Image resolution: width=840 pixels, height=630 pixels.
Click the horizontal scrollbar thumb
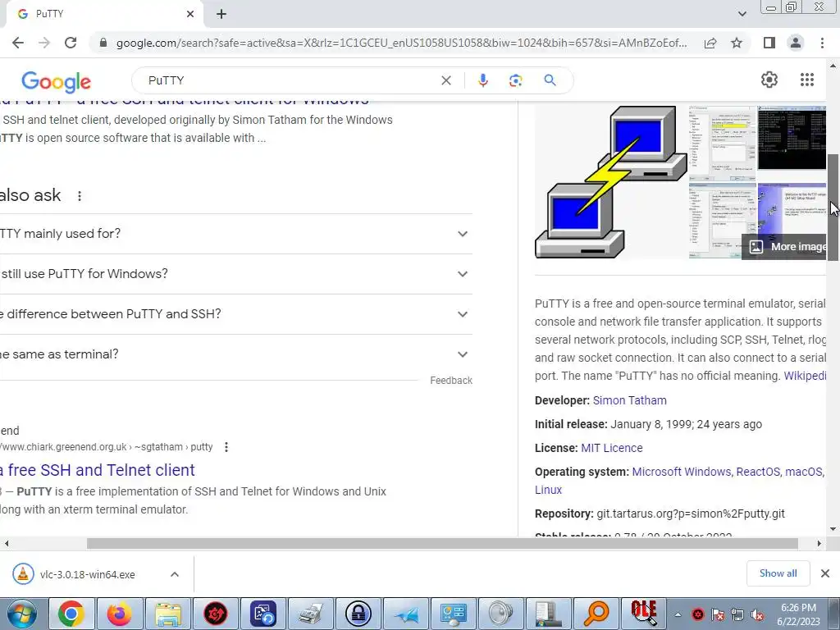click(442, 543)
